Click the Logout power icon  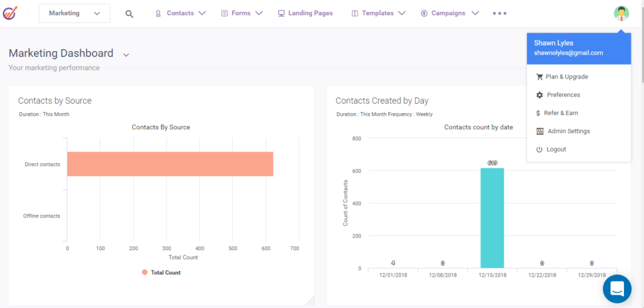click(539, 150)
